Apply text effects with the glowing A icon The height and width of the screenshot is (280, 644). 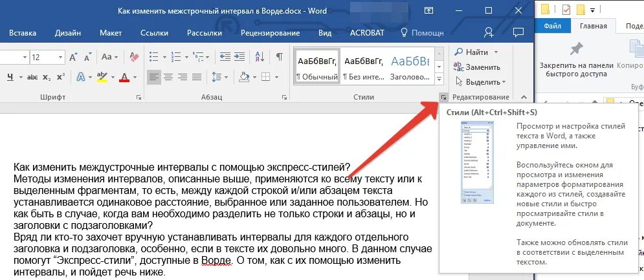click(81, 77)
